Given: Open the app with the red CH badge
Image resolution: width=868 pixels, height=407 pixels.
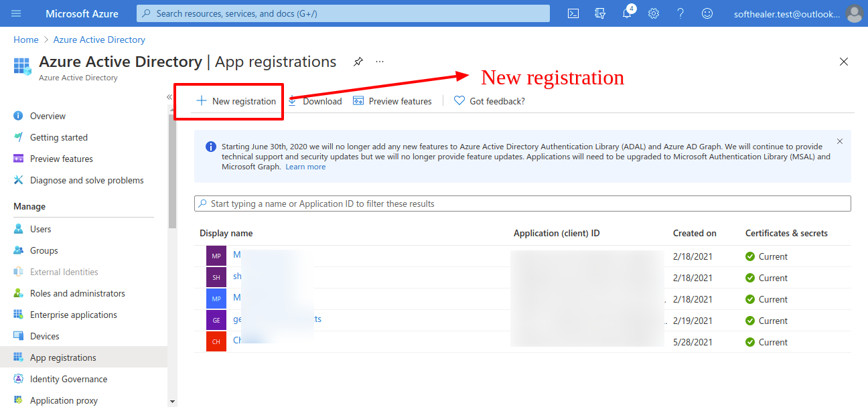Looking at the screenshot, I should point(216,342).
